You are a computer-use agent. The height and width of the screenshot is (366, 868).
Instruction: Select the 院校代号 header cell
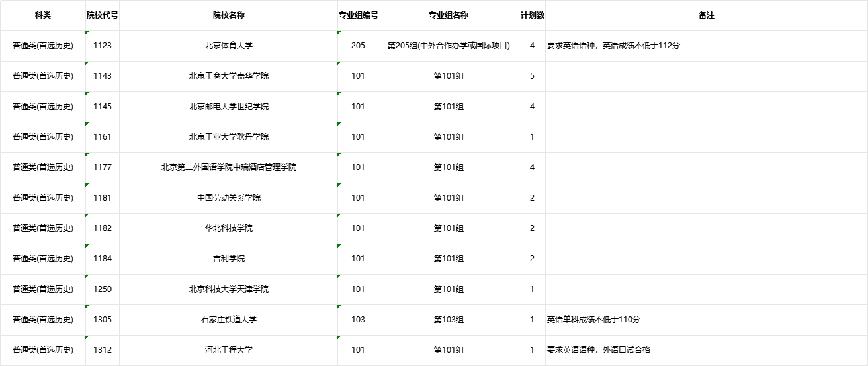103,15
